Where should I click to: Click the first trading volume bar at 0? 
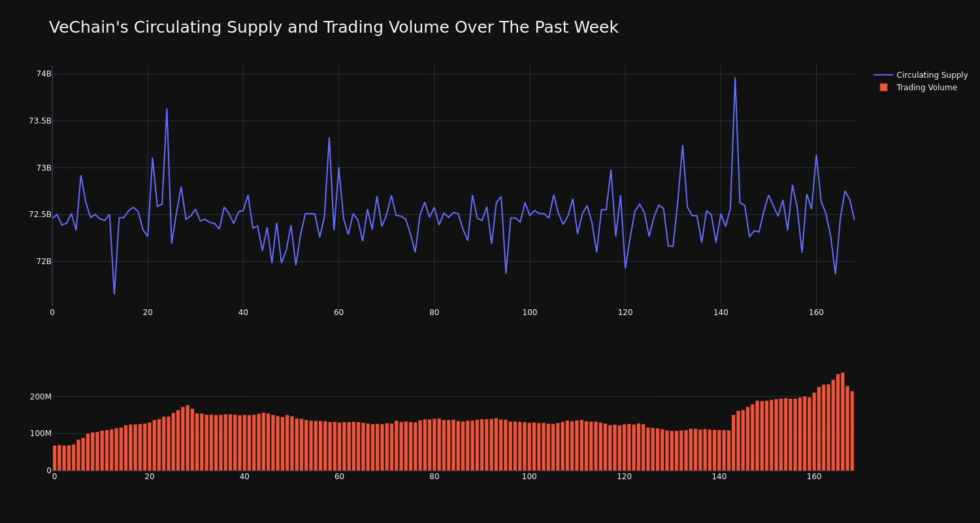55,458
